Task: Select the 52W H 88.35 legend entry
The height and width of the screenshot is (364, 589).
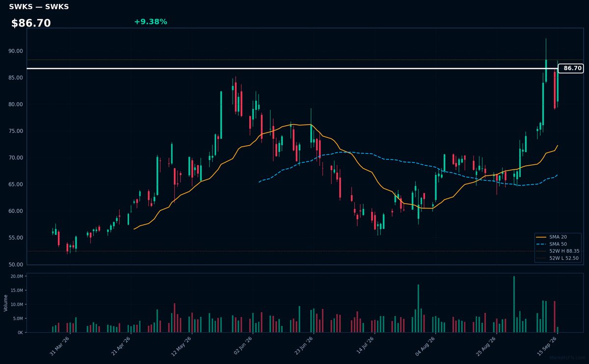Action: [559, 251]
